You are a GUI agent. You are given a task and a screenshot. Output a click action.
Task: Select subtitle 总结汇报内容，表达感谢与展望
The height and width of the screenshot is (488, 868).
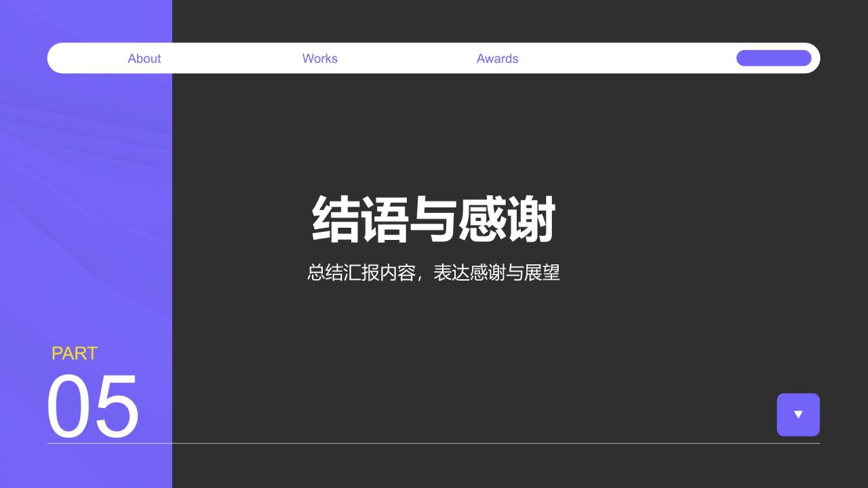[x=433, y=273]
